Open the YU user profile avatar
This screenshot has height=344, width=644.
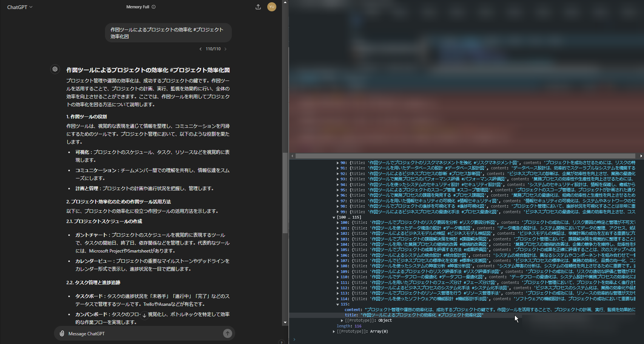272,7
